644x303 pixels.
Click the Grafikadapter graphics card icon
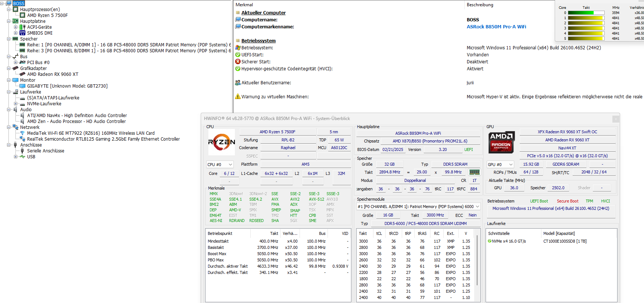point(15,68)
